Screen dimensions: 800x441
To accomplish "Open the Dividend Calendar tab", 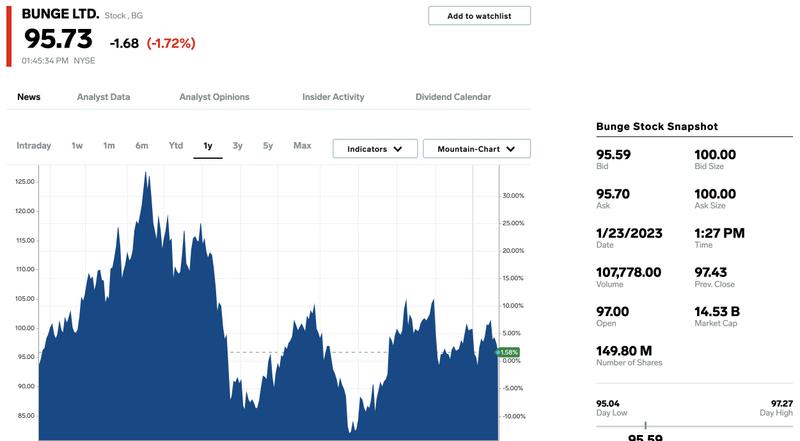I will (453, 97).
